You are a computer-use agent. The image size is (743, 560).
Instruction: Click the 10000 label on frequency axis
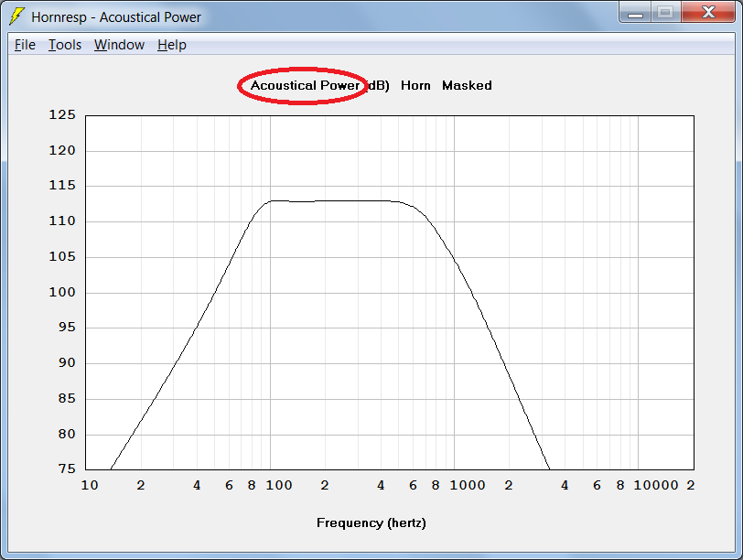[656, 485]
